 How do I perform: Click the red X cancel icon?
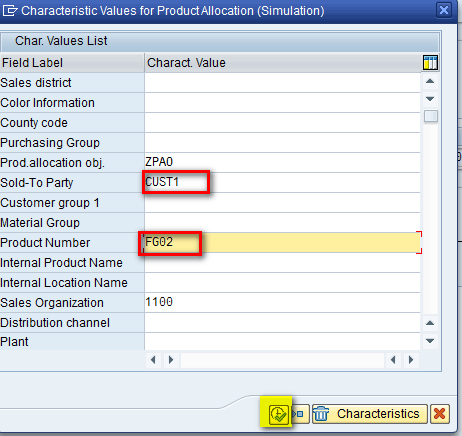440,414
